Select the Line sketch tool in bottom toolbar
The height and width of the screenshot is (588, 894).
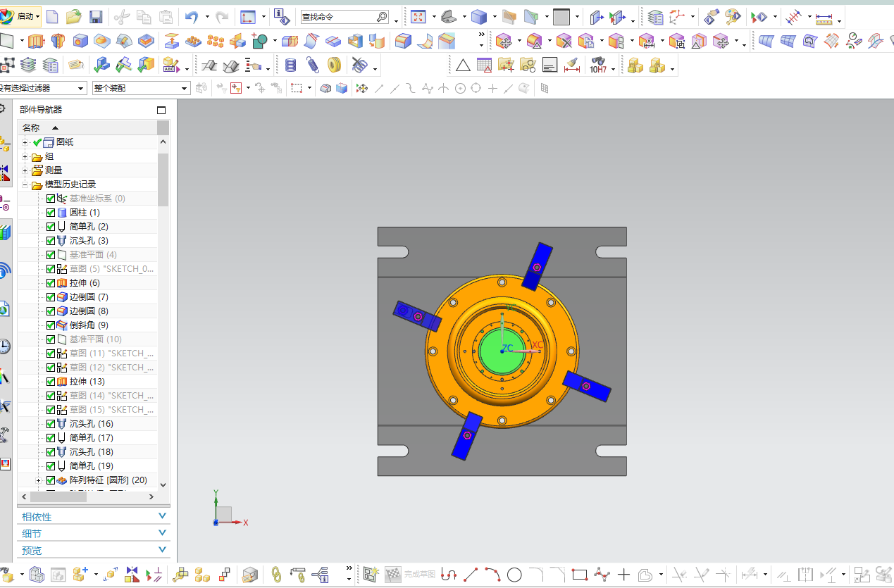(x=471, y=575)
